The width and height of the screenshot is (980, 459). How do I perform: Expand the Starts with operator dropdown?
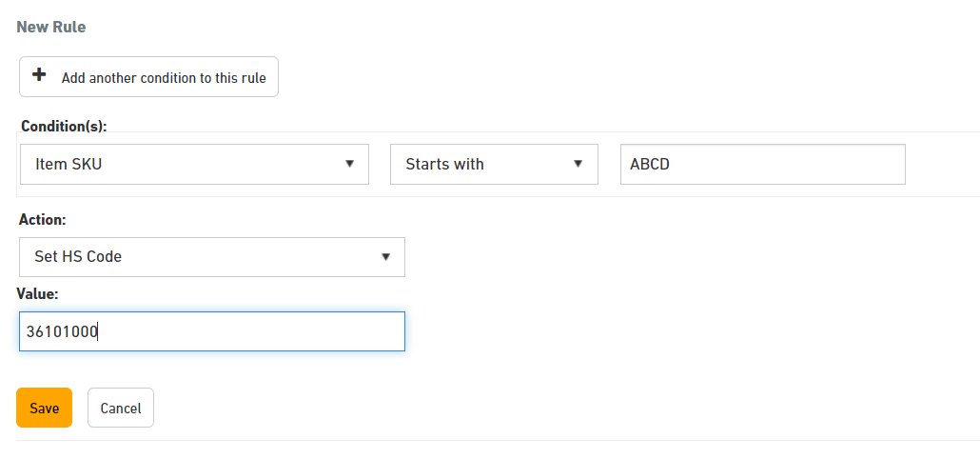(494, 165)
